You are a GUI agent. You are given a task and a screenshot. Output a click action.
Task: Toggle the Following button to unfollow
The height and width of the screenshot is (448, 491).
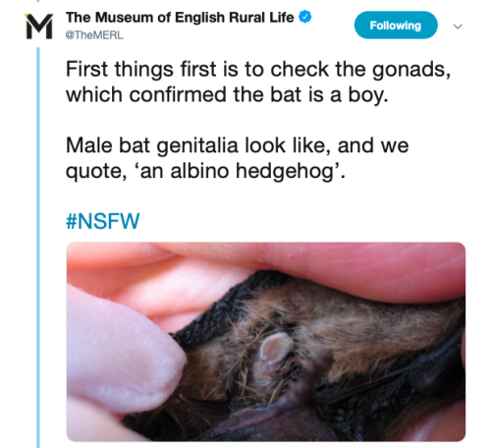pos(396,26)
